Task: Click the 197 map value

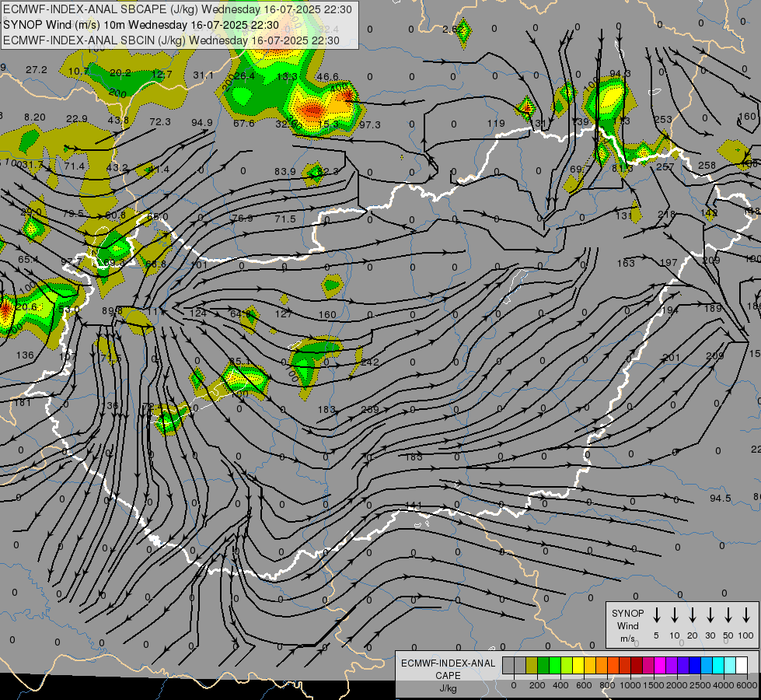Action: point(668,262)
